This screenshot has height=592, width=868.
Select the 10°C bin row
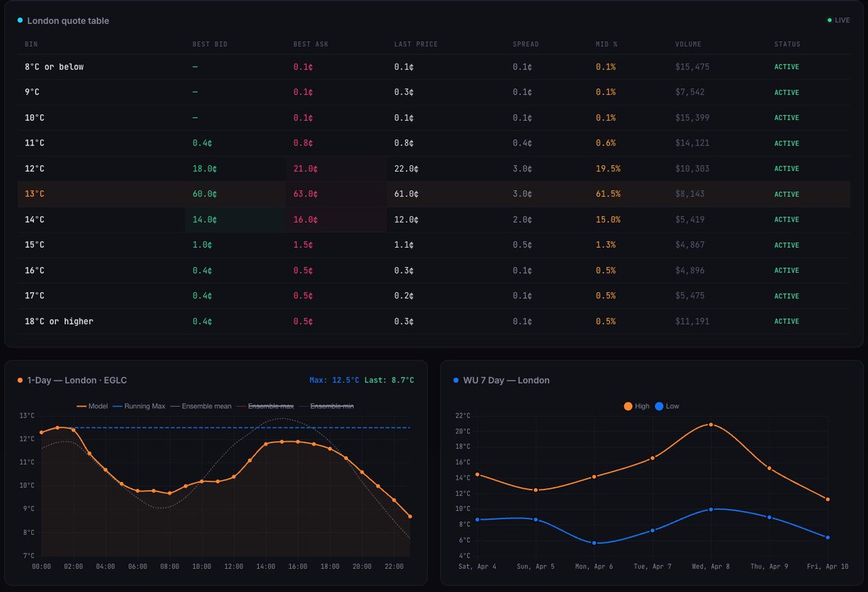(434, 117)
